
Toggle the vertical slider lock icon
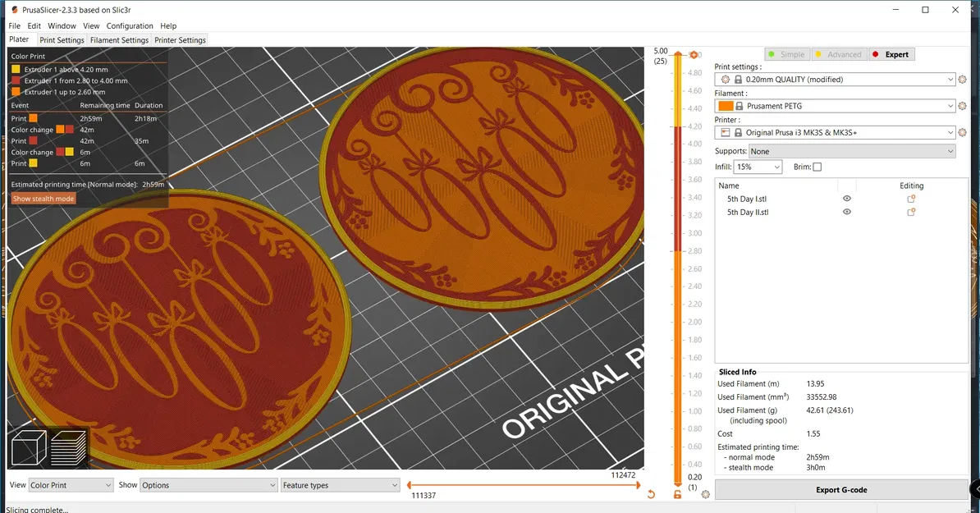677,494
